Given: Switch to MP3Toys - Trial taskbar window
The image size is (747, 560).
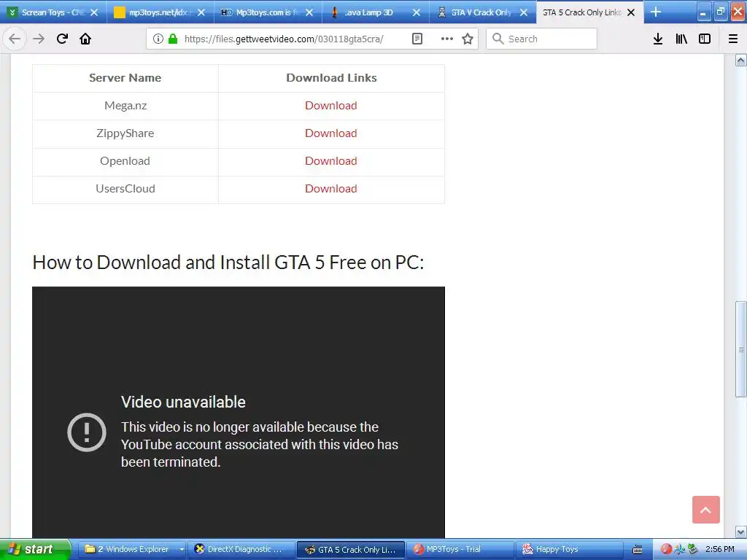Looking at the screenshot, I should pos(460,549).
